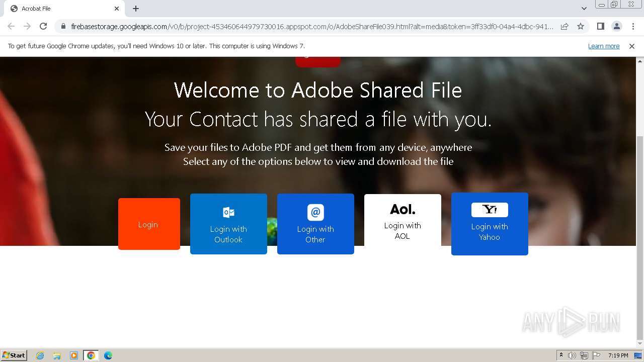Open a new browser tab
The height and width of the screenshot is (362, 644).
click(x=136, y=9)
